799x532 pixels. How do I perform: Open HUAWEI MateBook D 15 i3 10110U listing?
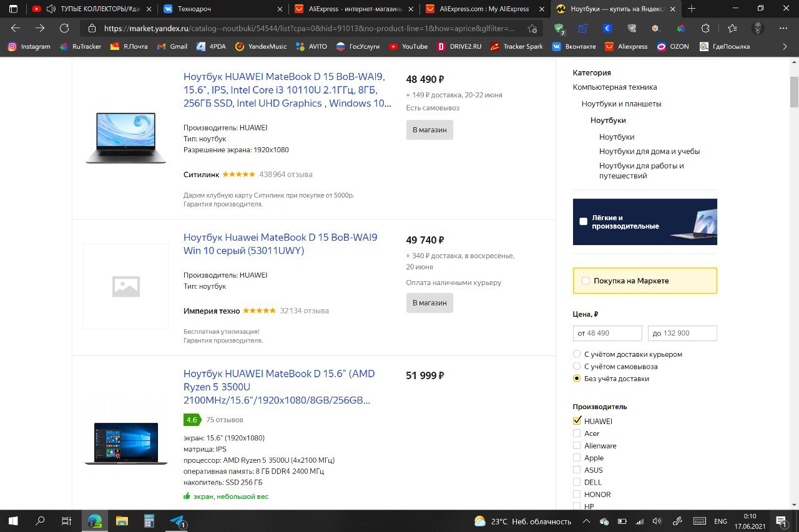[x=288, y=90]
